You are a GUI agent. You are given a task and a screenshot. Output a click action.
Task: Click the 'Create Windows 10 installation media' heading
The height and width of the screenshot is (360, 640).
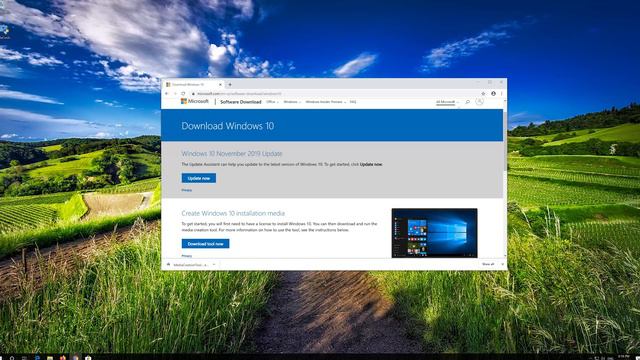233,213
